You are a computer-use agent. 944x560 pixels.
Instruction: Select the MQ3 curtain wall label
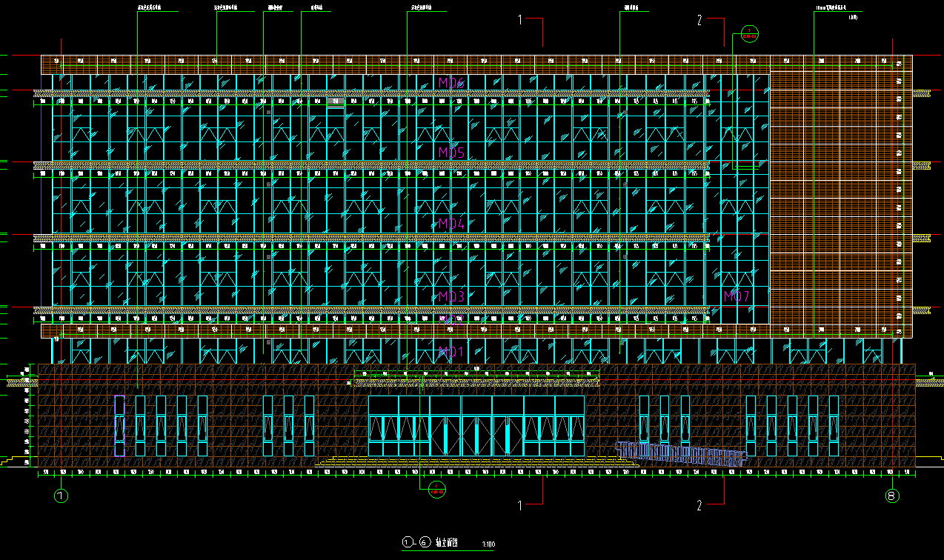451,296
